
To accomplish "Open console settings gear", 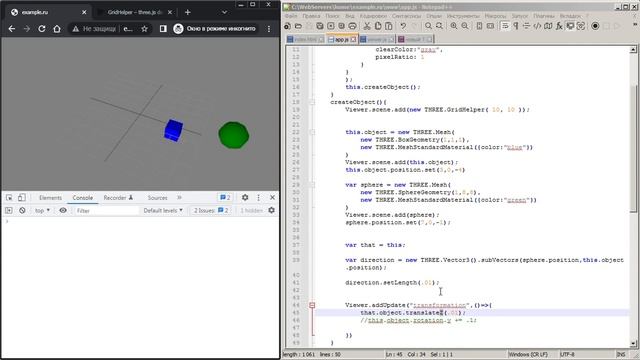I will (x=271, y=211).
